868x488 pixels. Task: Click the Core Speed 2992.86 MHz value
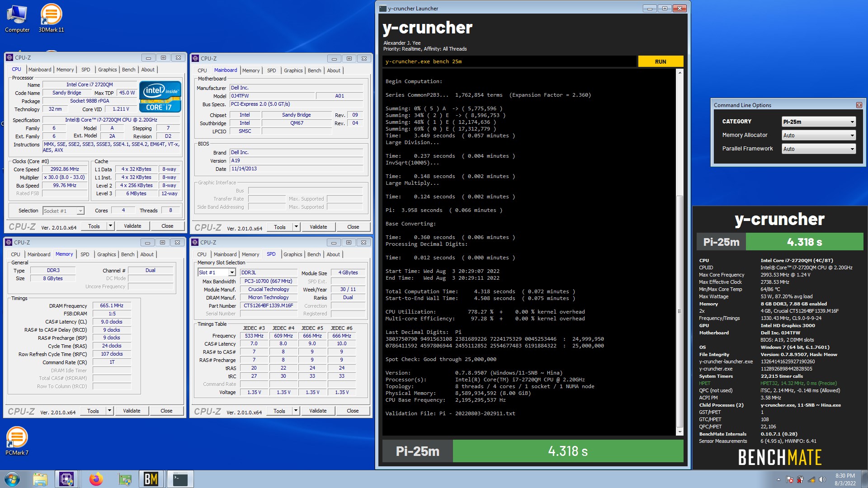click(x=65, y=169)
